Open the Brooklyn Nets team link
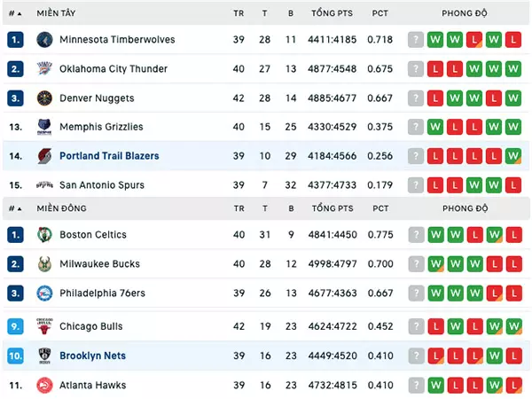The width and height of the screenshot is (532, 399). [x=92, y=356]
